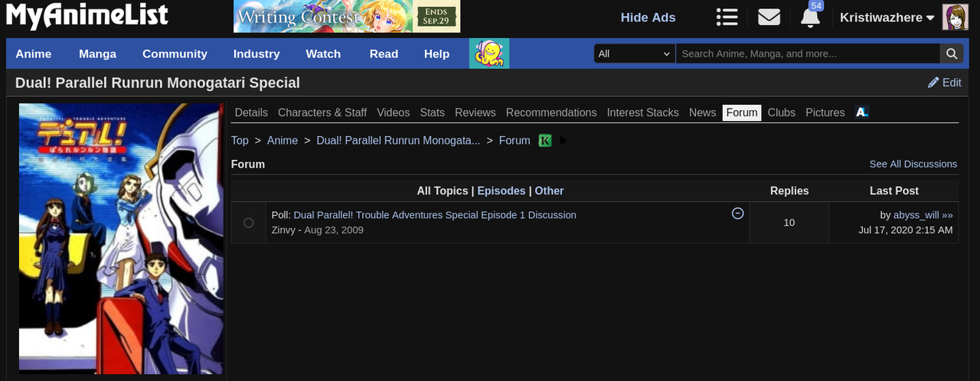Image resolution: width=980 pixels, height=381 pixels.
Task: Switch to Characters & Staff tab
Action: coord(322,112)
